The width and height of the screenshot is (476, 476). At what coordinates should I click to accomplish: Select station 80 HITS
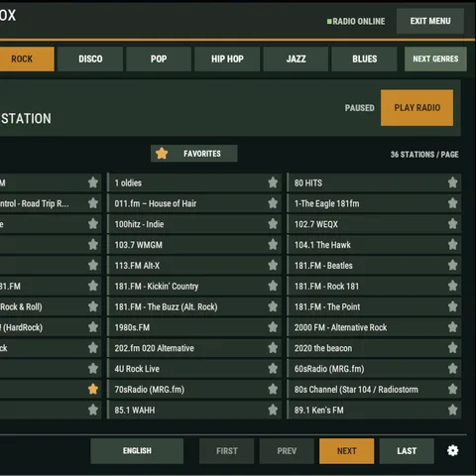click(x=374, y=182)
